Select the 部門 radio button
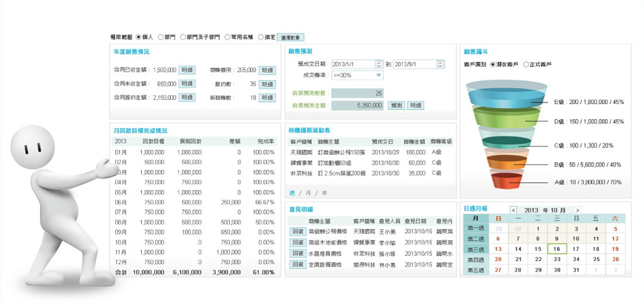The height and width of the screenshot is (303, 644). click(x=161, y=37)
